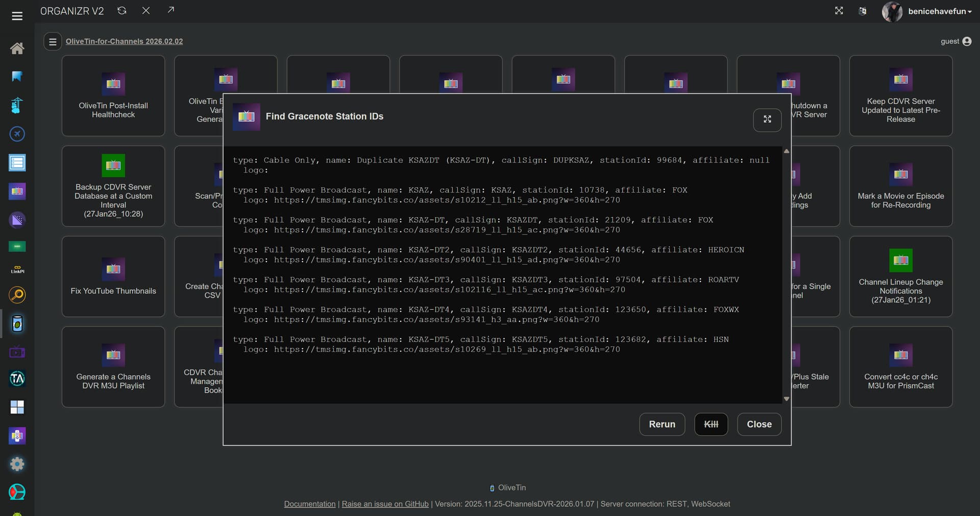
Task: Open the TA icon app in the sidebar
Action: tap(17, 379)
